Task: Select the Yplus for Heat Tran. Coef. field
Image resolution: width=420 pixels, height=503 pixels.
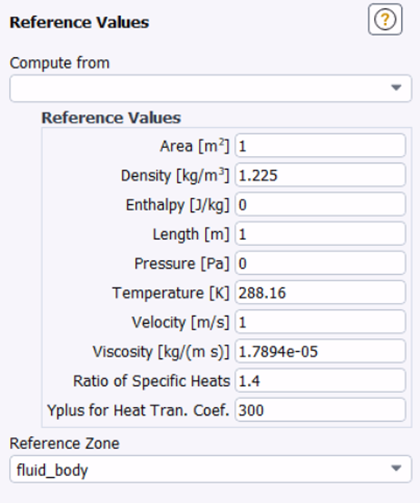Action: coord(320,410)
